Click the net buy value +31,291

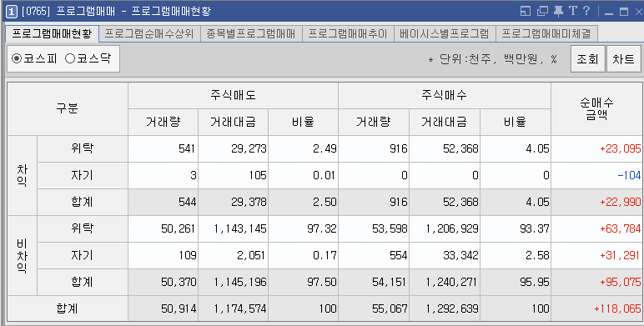click(596, 255)
